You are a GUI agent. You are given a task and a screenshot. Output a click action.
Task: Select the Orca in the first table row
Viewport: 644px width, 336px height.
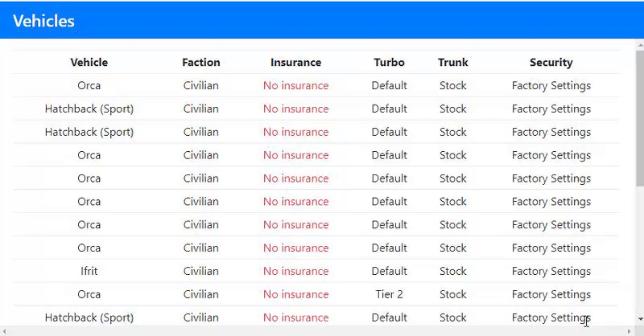coord(89,85)
